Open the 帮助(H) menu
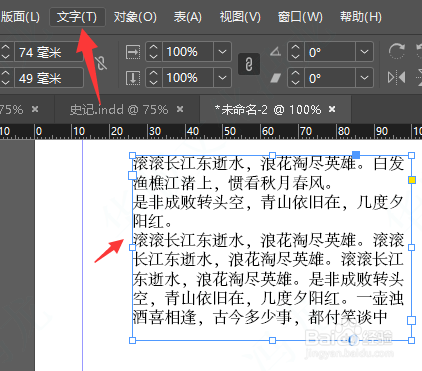 (361, 17)
